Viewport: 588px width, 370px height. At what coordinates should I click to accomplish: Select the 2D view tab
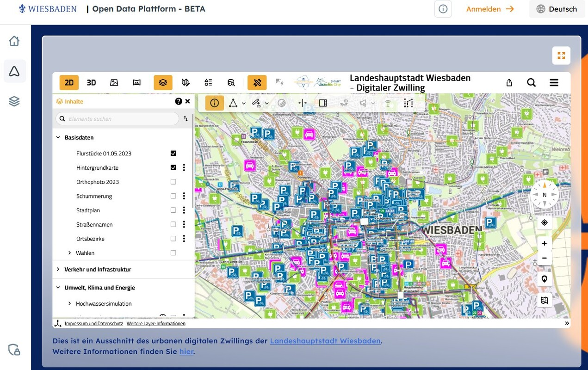point(69,82)
